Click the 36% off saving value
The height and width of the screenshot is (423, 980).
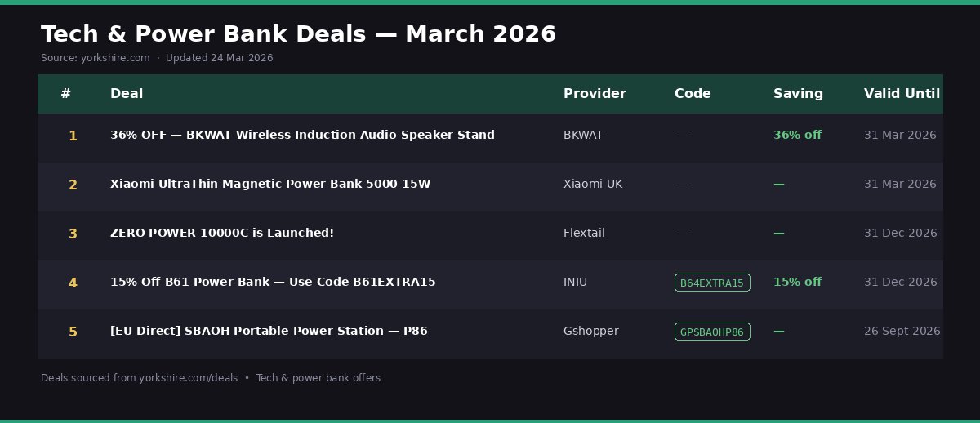click(x=797, y=135)
